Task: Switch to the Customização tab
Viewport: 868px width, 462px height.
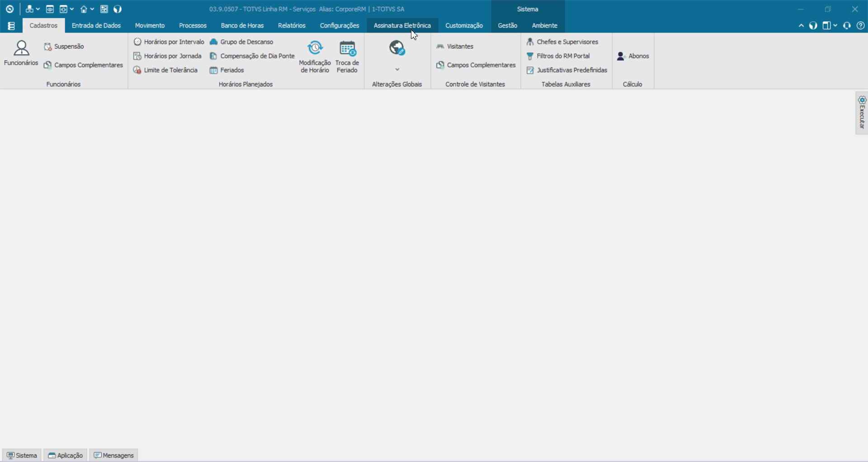Action: (464, 25)
